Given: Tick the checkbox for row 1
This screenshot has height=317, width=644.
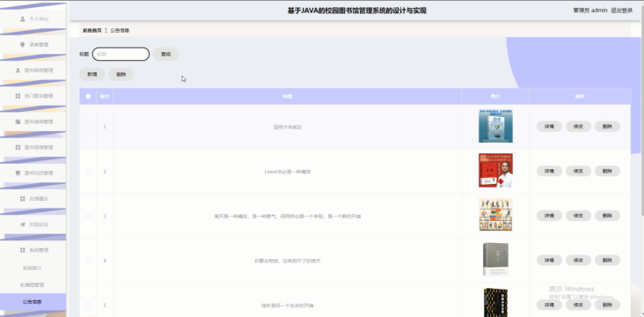Looking at the screenshot, I should click(88, 127).
